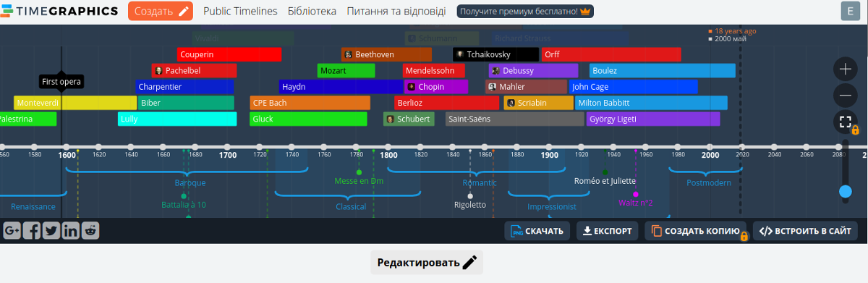868x283 pixels.
Task: Click the Romantic period label
Action: click(480, 182)
